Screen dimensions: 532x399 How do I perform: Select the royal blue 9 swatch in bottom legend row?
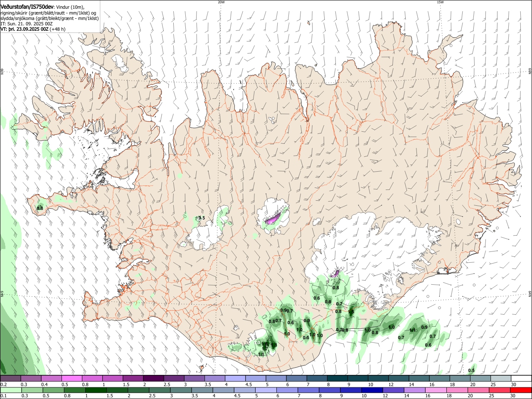tap(350, 390)
